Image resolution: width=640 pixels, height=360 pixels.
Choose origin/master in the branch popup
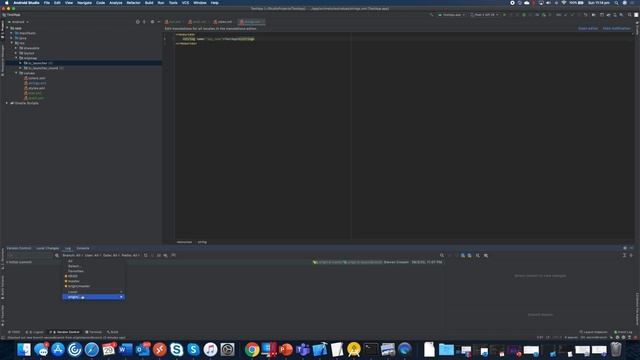coord(93,286)
